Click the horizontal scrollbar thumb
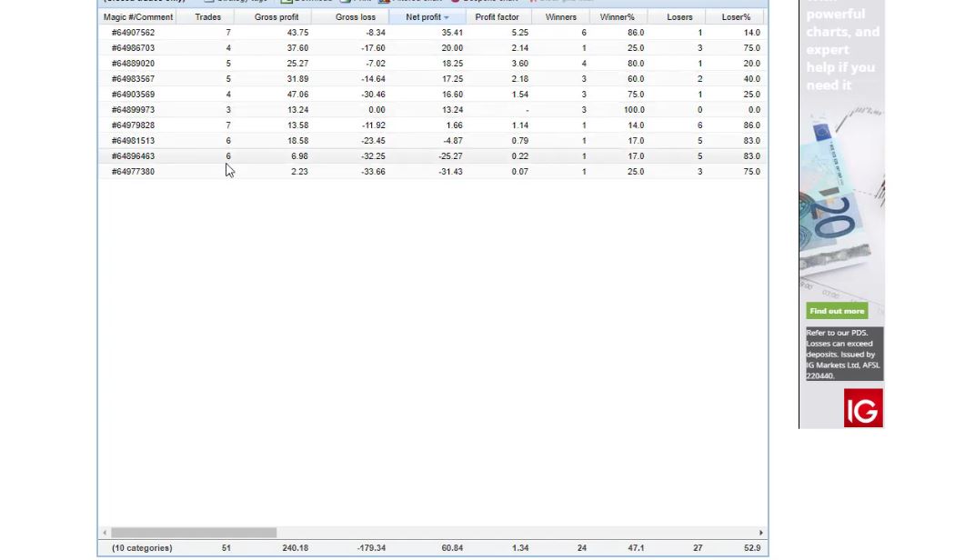 pyautogui.click(x=193, y=533)
